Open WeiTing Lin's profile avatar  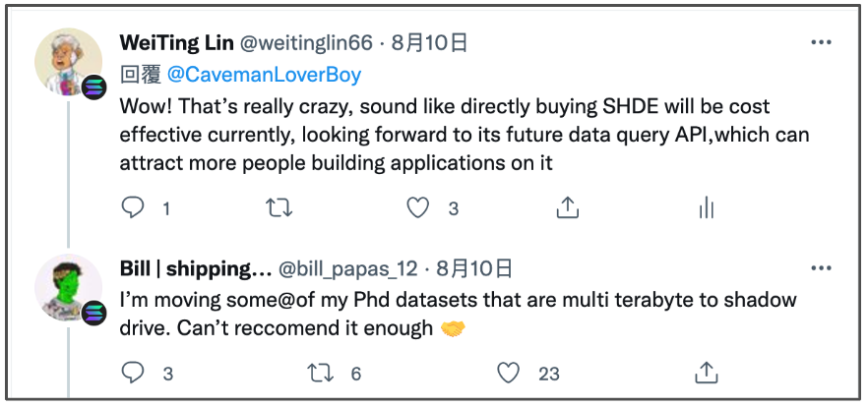pyautogui.click(x=69, y=61)
